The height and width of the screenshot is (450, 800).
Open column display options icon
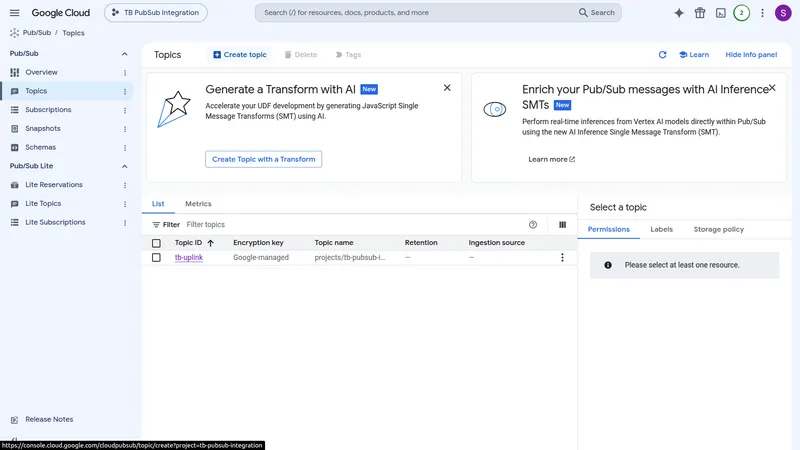[562, 224]
